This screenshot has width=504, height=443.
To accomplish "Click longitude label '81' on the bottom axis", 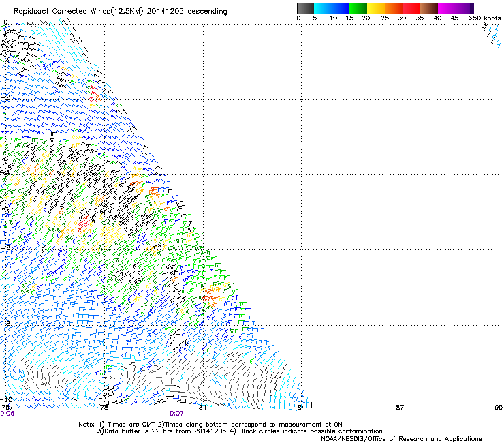I will pos(202,408).
